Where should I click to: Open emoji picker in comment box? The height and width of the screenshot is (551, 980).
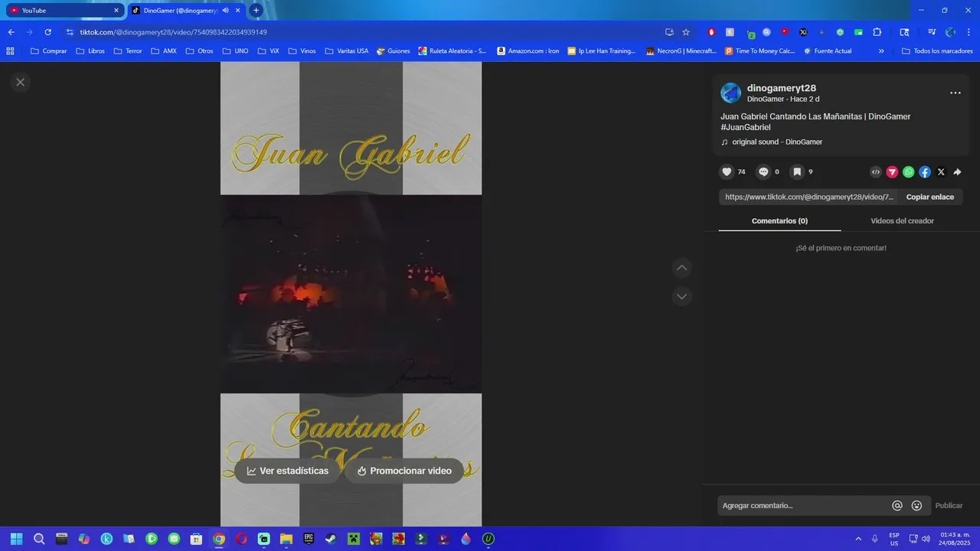pos(916,505)
